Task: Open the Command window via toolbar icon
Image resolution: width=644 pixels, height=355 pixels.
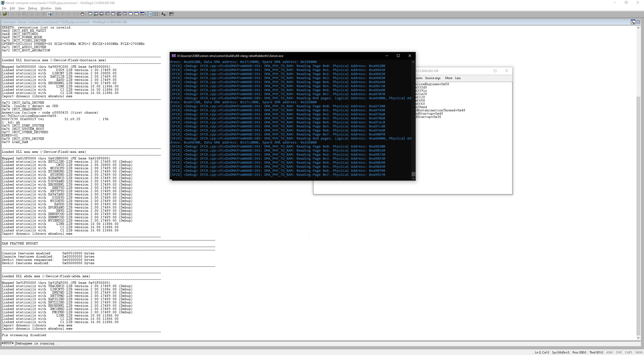Action: (x=90, y=14)
